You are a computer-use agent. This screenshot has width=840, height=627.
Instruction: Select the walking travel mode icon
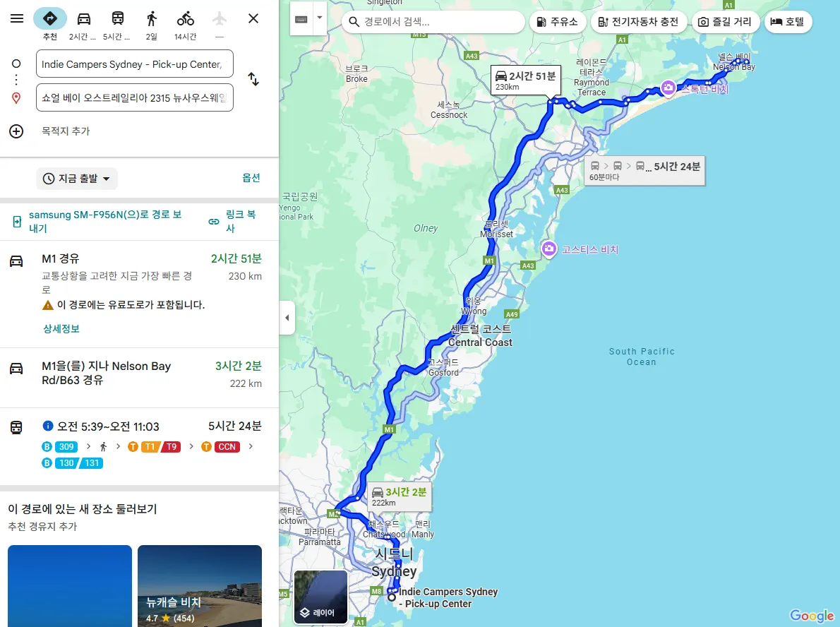click(152, 19)
